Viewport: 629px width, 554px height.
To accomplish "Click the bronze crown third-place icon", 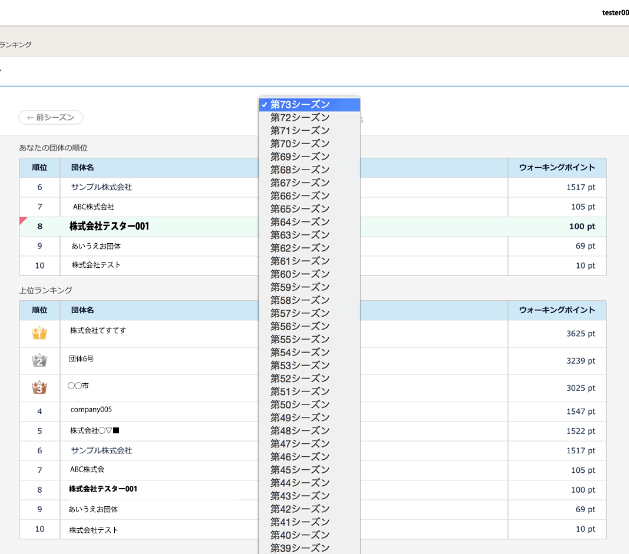I will coord(40,386).
